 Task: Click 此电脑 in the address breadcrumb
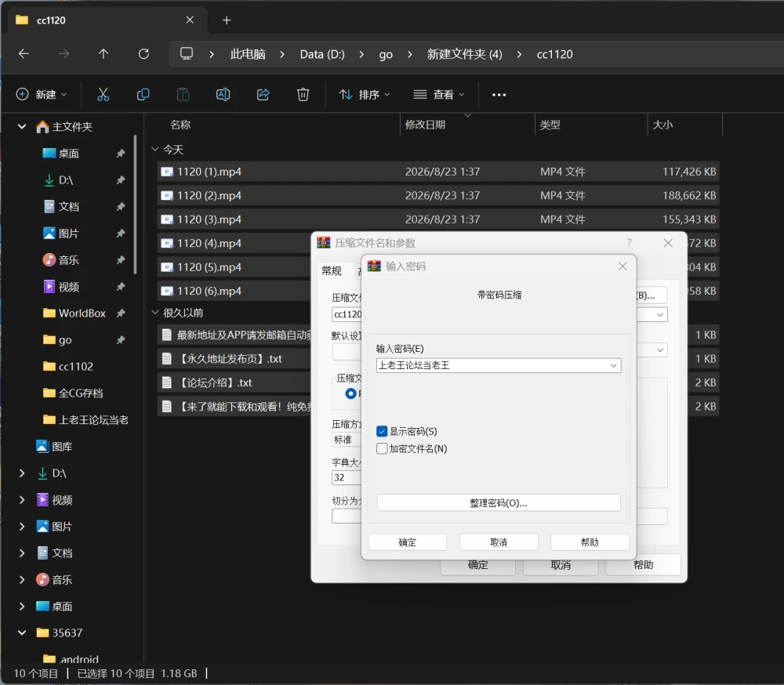pos(248,54)
